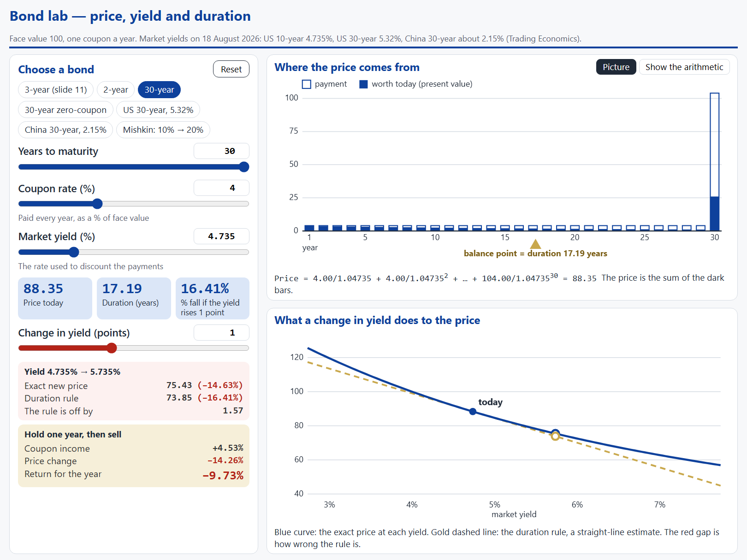The width and height of the screenshot is (747, 560).
Task: Click the 'Hold one year, then sell' heading
Action: pyautogui.click(x=73, y=435)
